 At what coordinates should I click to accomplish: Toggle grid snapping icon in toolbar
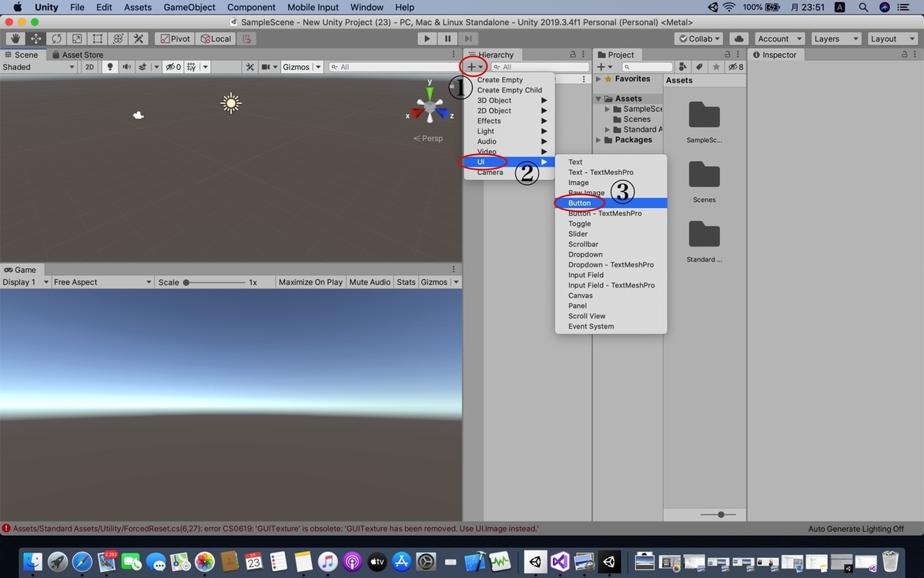[x=246, y=39]
